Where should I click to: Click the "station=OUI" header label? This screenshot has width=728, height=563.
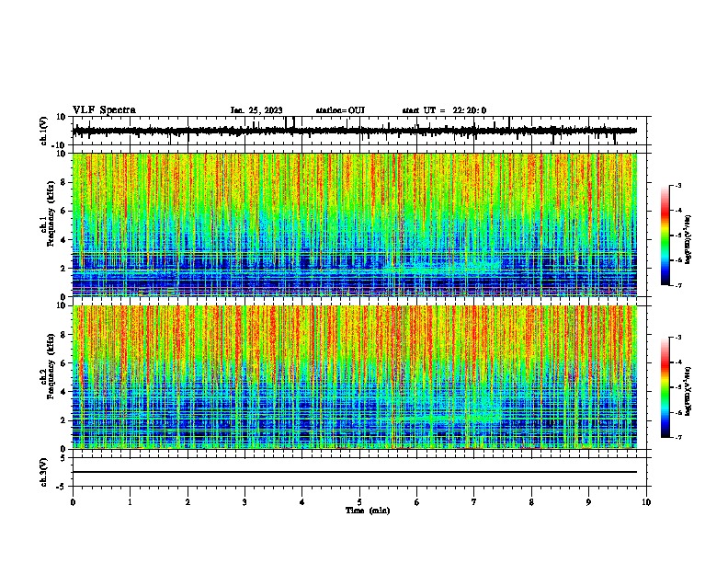[340, 110]
